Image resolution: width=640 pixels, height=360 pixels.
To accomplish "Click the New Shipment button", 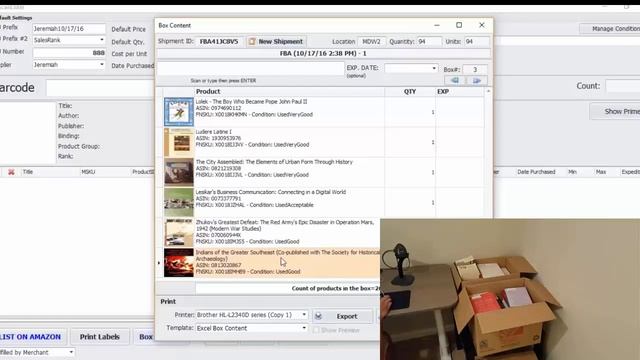I will [x=276, y=42].
